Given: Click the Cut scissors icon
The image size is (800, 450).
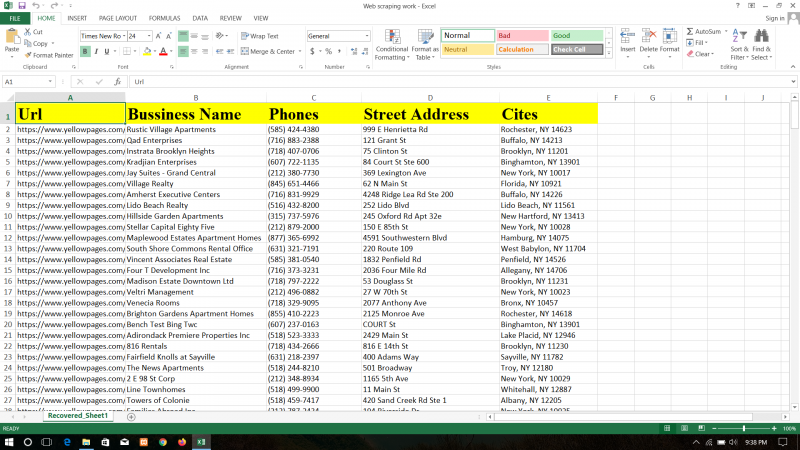Looking at the screenshot, I should [x=27, y=32].
